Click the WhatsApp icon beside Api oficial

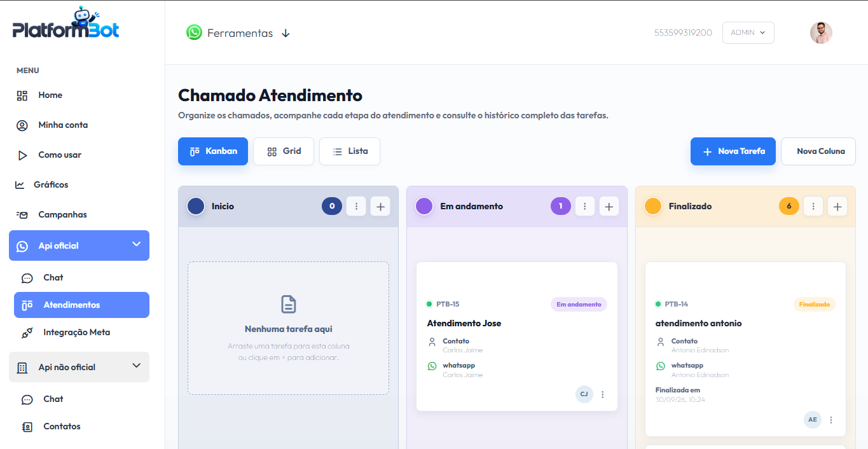pos(23,246)
